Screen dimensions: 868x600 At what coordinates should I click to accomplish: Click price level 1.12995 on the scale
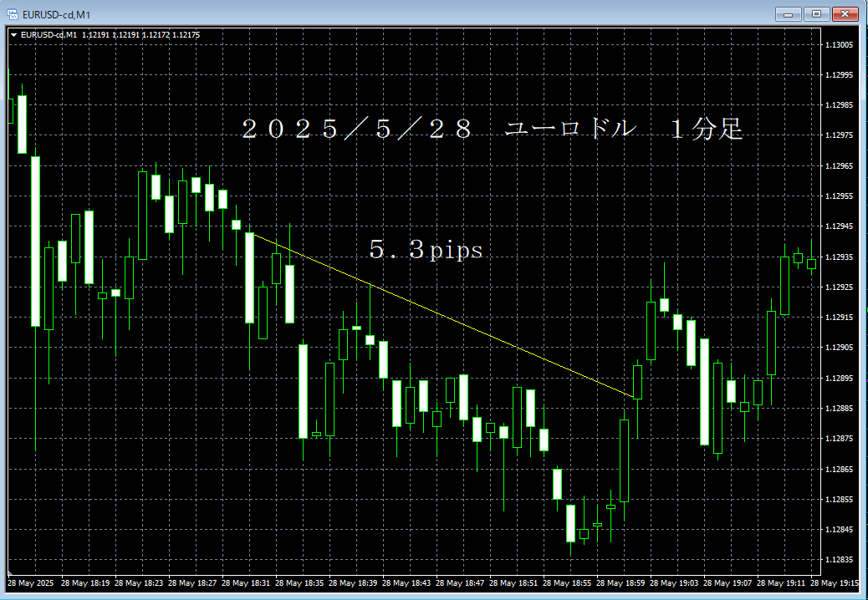coord(840,74)
